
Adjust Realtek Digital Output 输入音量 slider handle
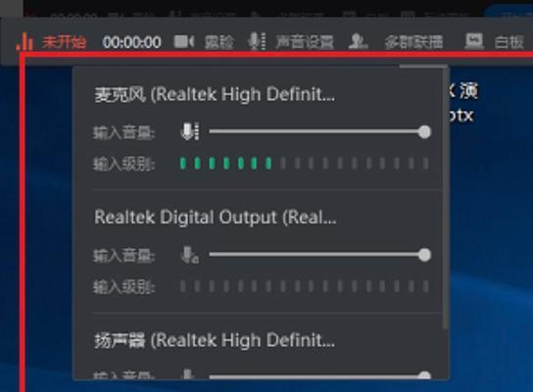(424, 255)
